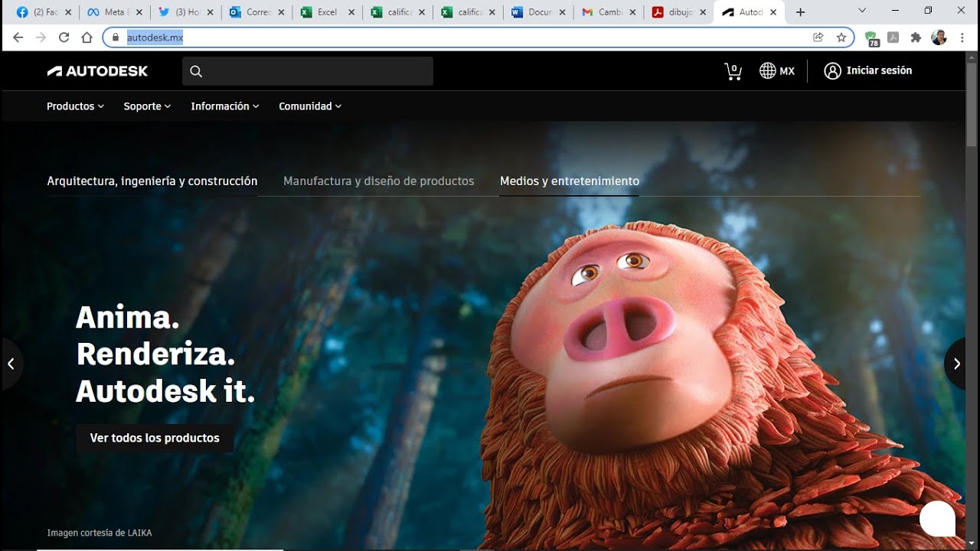The width and height of the screenshot is (980, 551).
Task: Close the Twitter tab
Action: coord(210,12)
